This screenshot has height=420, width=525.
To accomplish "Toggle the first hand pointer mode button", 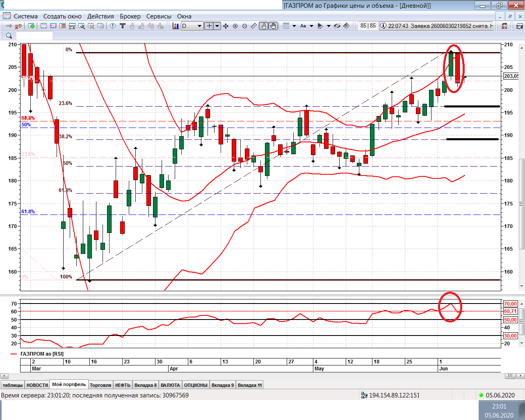I will 264,26.
